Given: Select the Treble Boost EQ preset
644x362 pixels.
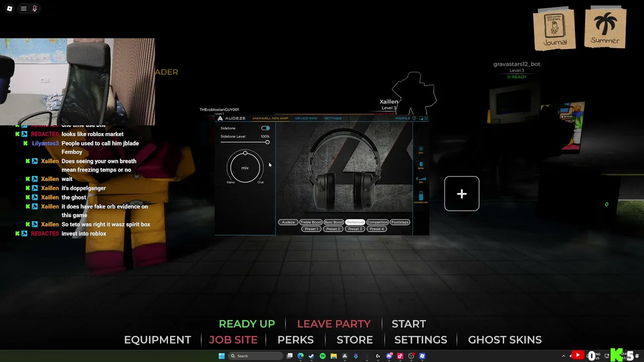Looking at the screenshot, I should (311, 222).
